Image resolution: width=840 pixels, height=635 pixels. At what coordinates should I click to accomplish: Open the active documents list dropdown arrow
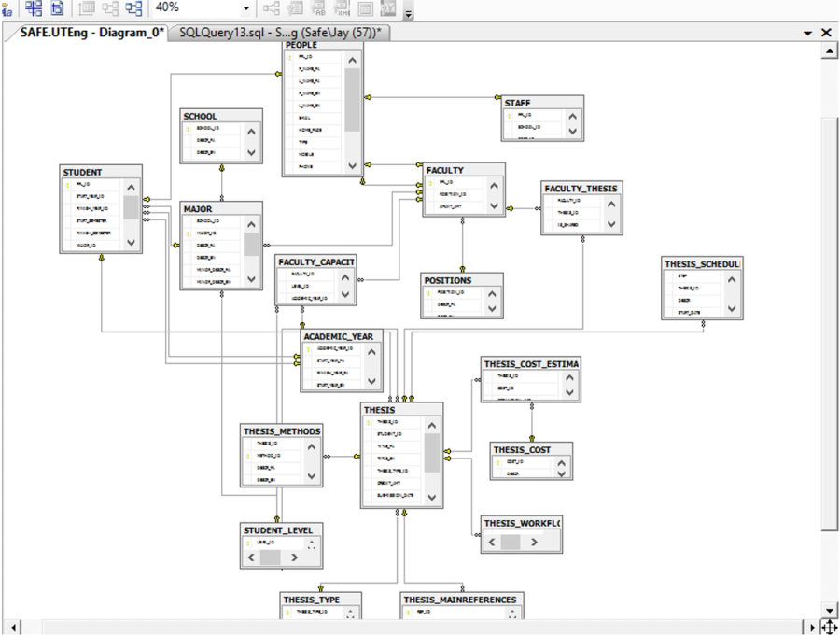808,34
